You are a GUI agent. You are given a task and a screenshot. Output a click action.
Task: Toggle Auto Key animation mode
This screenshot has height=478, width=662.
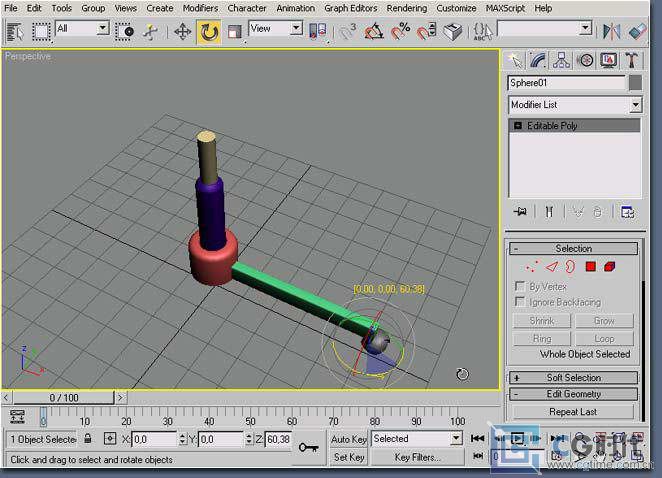(x=349, y=439)
